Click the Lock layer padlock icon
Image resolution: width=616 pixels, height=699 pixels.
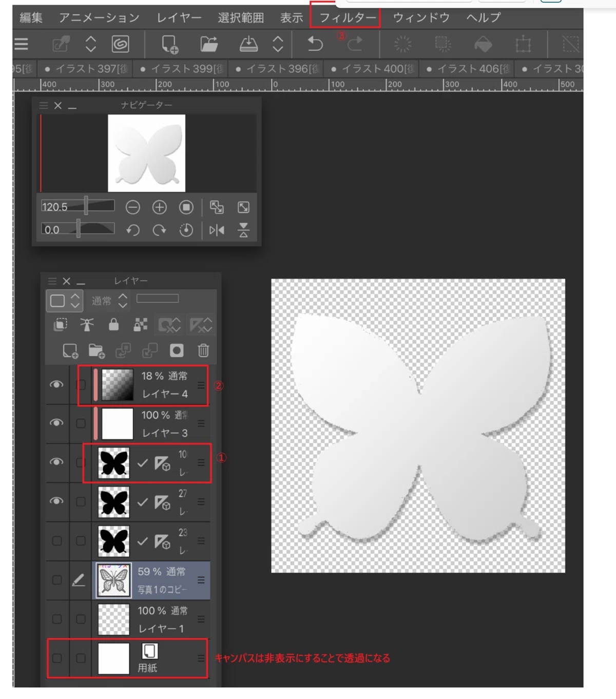pyautogui.click(x=114, y=324)
